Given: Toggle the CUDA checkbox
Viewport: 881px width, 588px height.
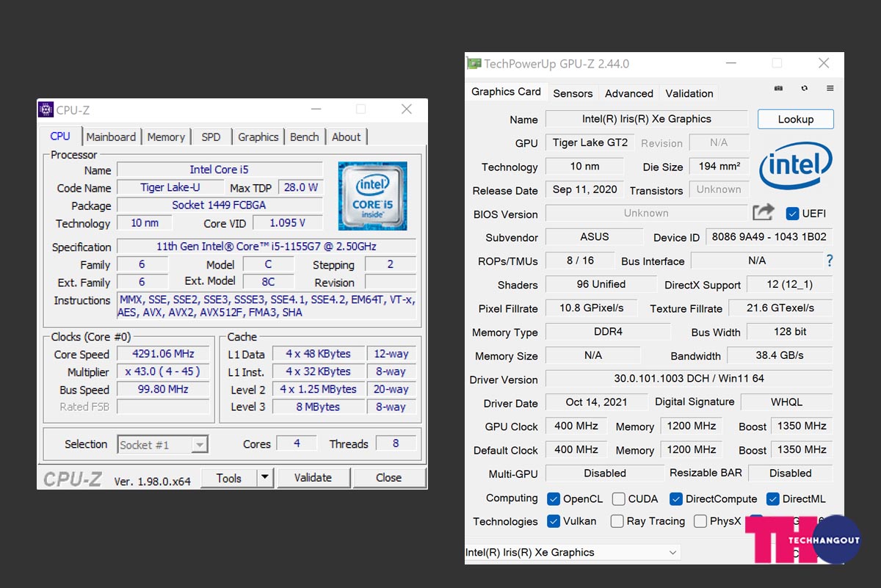Looking at the screenshot, I should click(x=619, y=499).
